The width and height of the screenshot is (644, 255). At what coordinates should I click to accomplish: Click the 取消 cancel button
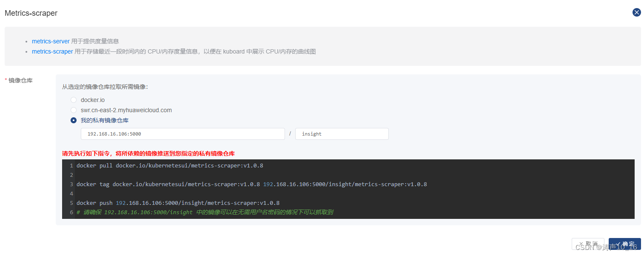pos(588,244)
